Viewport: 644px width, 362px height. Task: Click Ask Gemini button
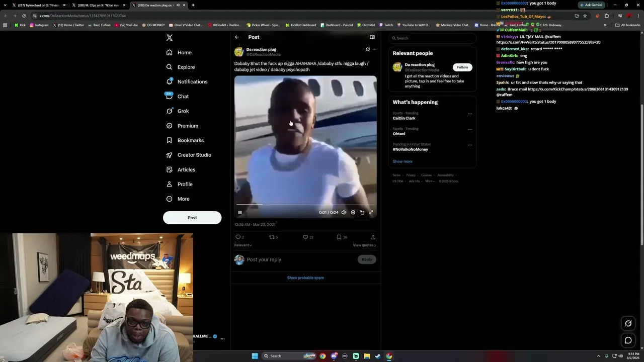591,5
